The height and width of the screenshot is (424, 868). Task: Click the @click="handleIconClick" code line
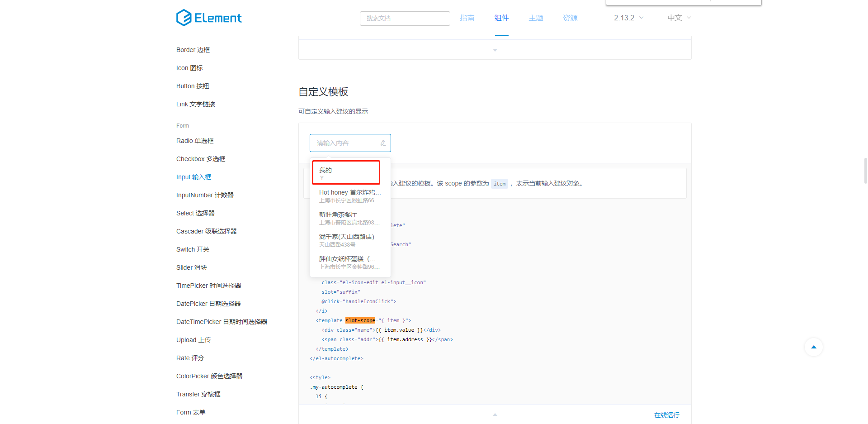pyautogui.click(x=359, y=301)
